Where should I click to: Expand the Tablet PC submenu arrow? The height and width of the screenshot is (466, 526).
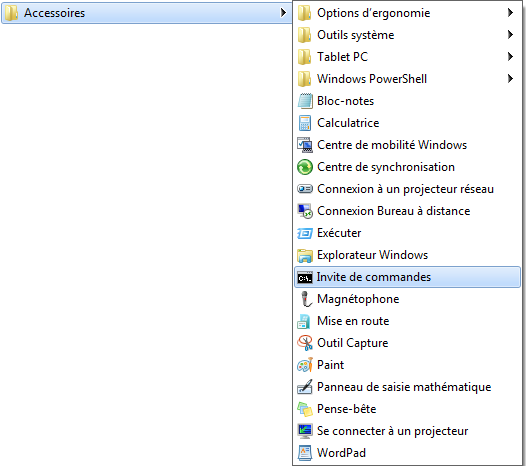510,57
